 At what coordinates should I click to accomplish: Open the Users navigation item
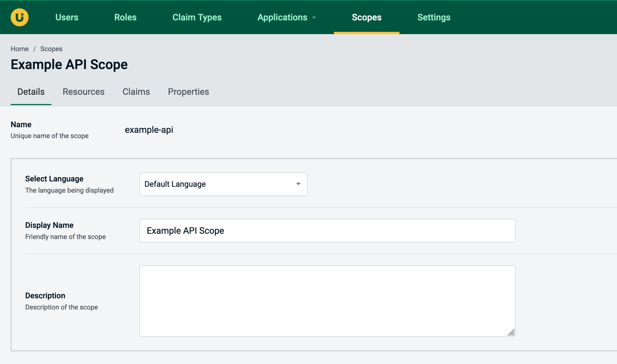pos(67,17)
